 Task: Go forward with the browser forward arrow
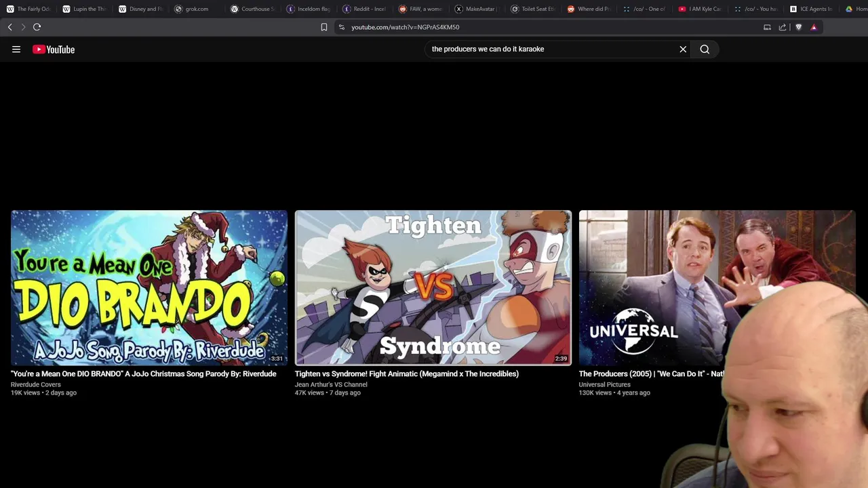(23, 27)
